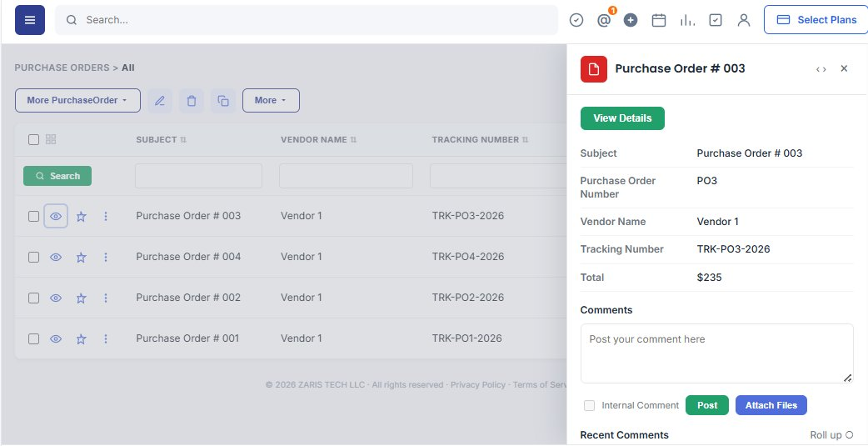Click the Tracking Number column filter field
868x446 pixels.
pyautogui.click(x=498, y=176)
